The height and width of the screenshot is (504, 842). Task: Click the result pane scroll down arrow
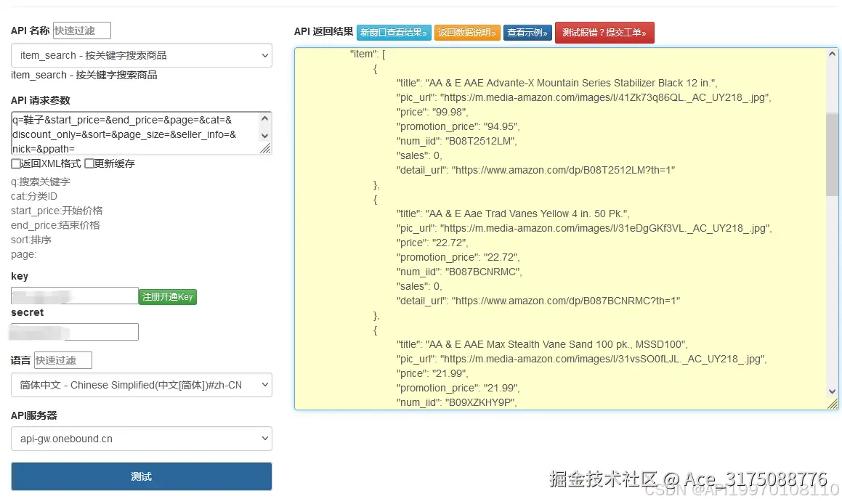coord(832,391)
